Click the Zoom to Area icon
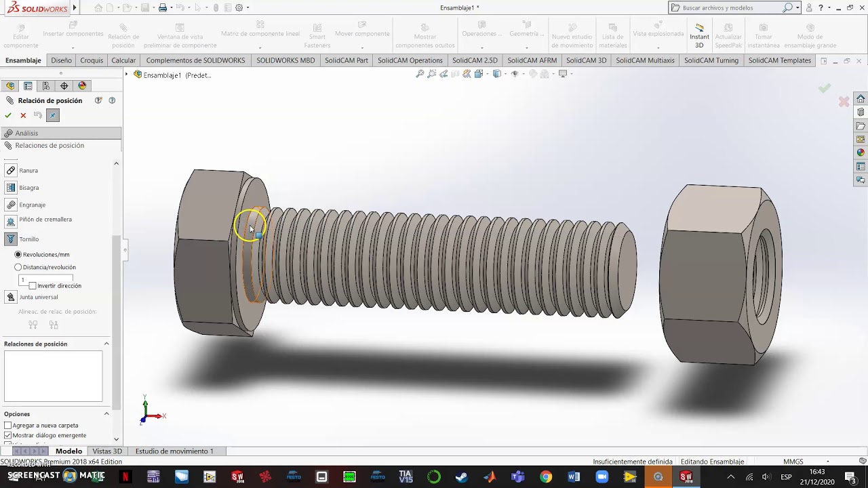The width and height of the screenshot is (868, 488). pos(432,74)
